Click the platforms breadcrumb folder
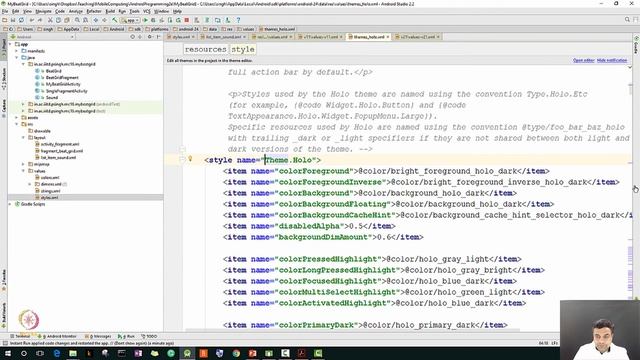 pos(156,29)
